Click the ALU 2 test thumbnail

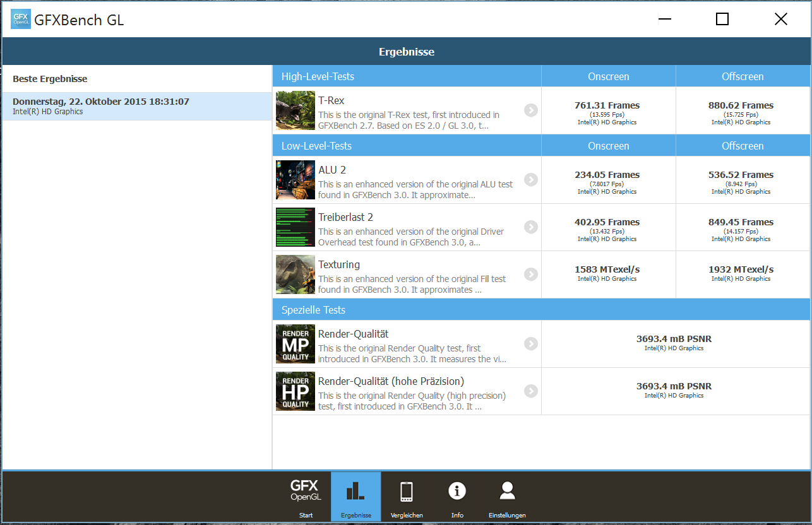[x=296, y=180]
